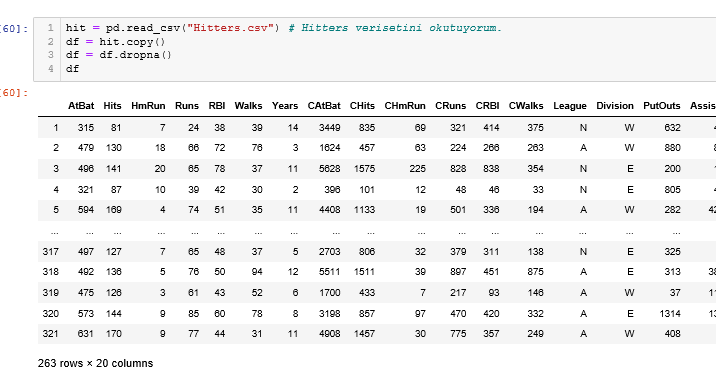This screenshot has width=716, height=376.
Task: Click PutOuts value 880
Action: (x=673, y=148)
